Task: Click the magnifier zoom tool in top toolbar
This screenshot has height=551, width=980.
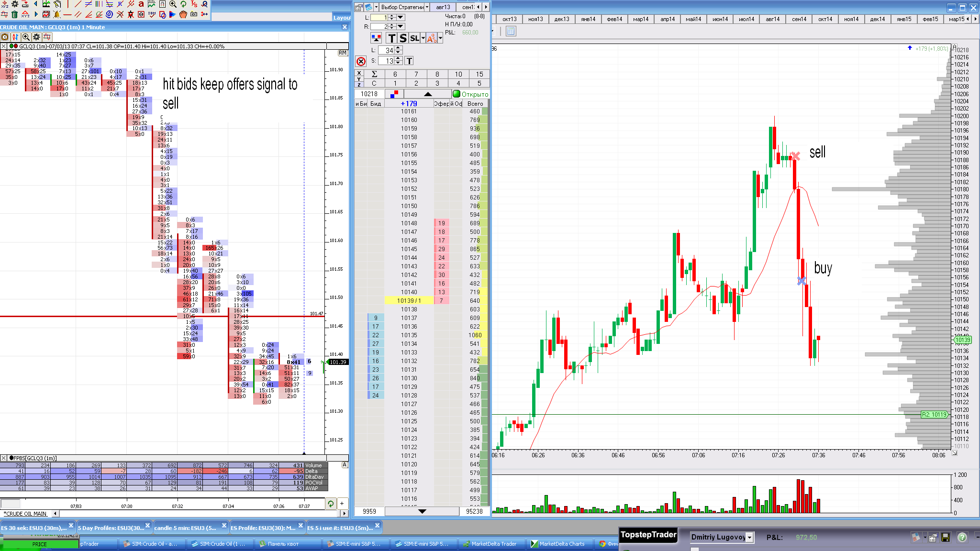Action: [x=173, y=4]
